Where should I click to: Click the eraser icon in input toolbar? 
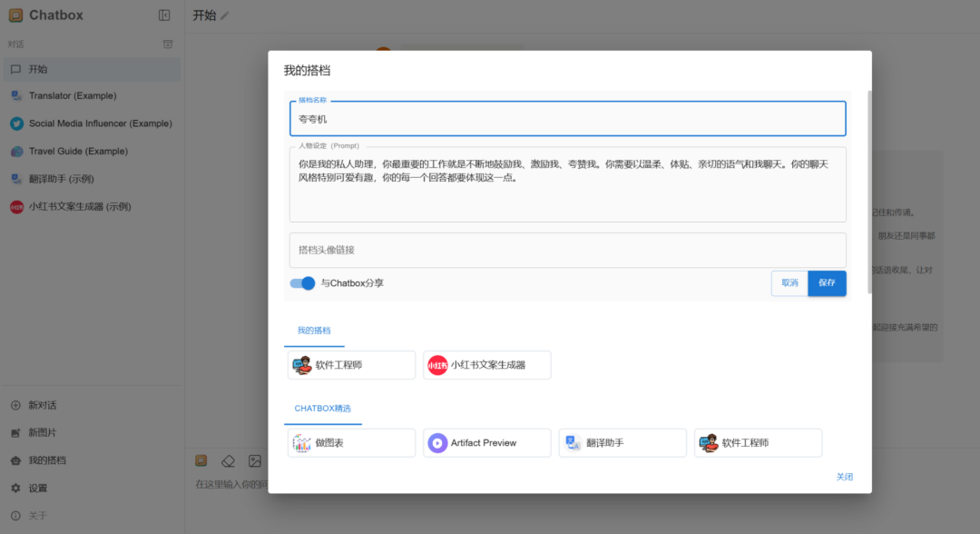point(228,461)
